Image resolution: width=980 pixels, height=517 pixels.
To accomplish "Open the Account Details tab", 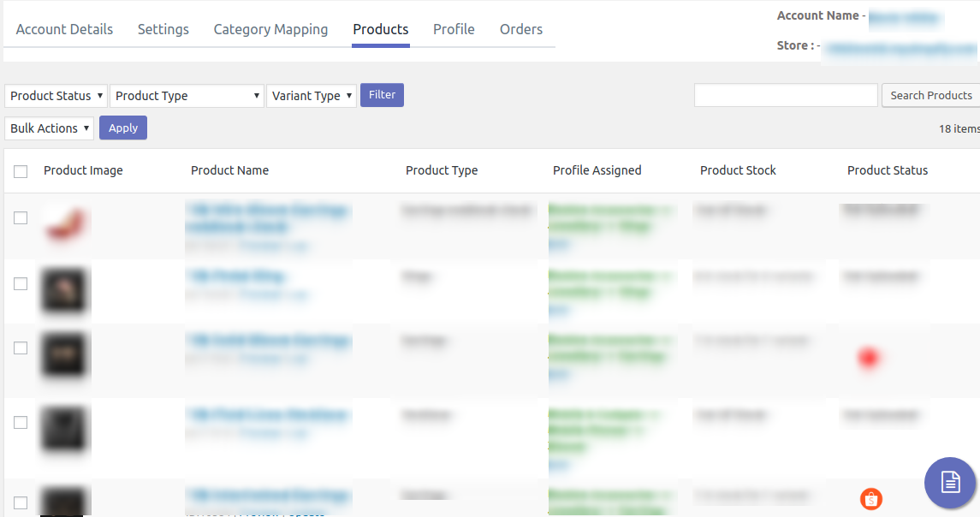I will (64, 29).
